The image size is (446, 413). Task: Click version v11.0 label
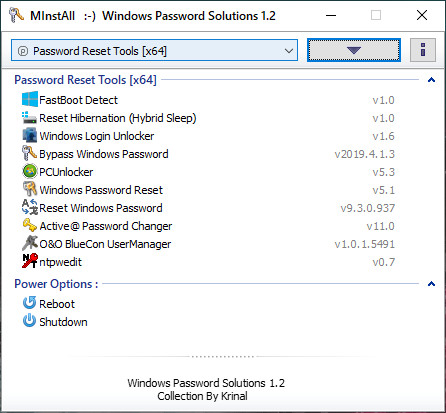click(380, 226)
